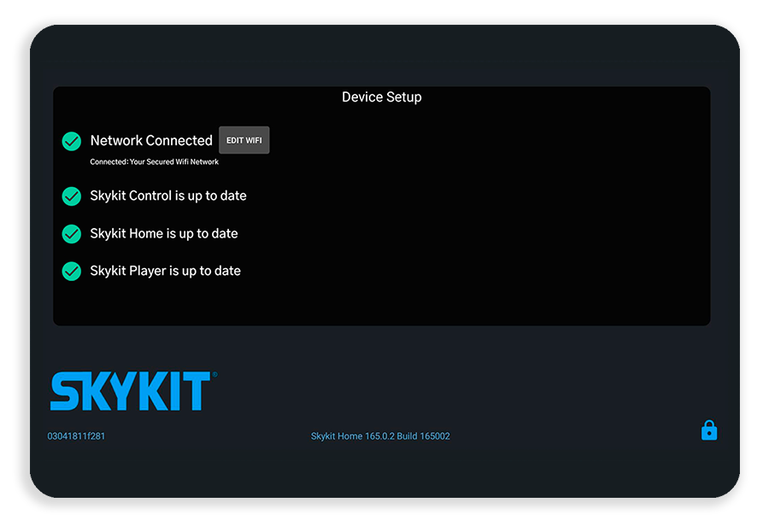Tap the Skykit Player checkmark icon

(72, 272)
